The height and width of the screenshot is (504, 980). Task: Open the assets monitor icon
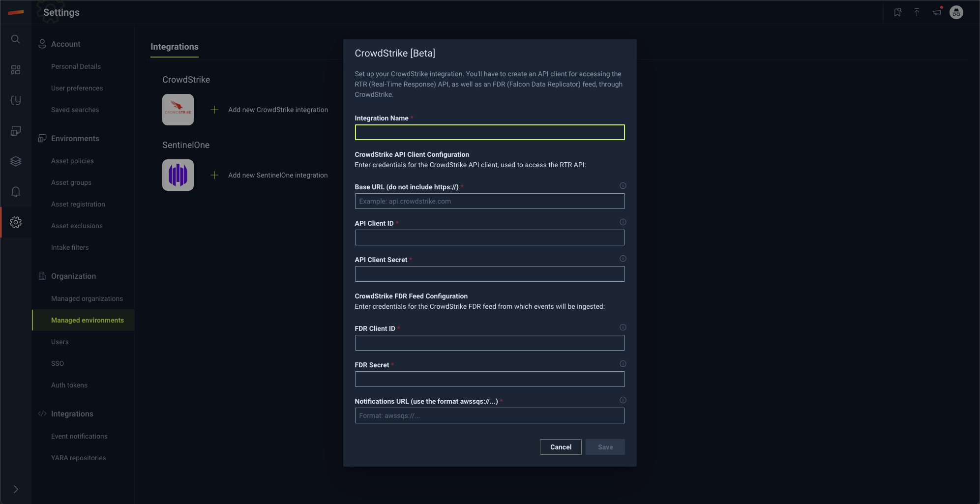click(x=16, y=131)
